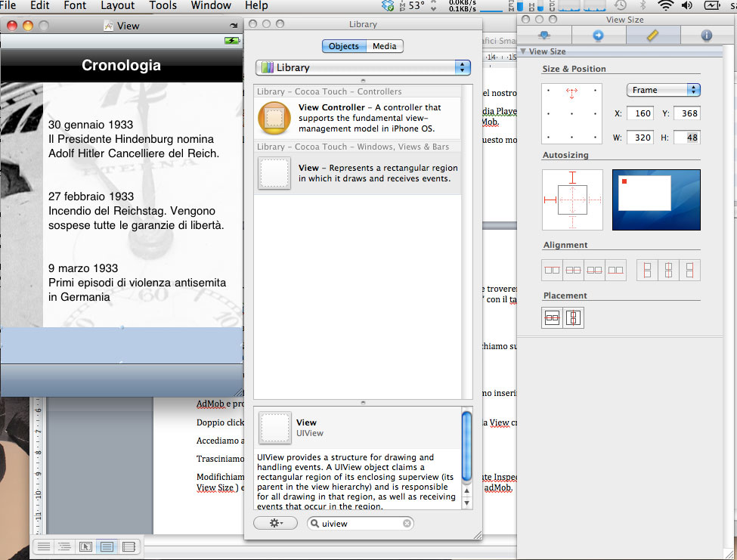This screenshot has width=737, height=560.
Task: Open the Library group dropdown
Action: pyautogui.click(x=363, y=67)
